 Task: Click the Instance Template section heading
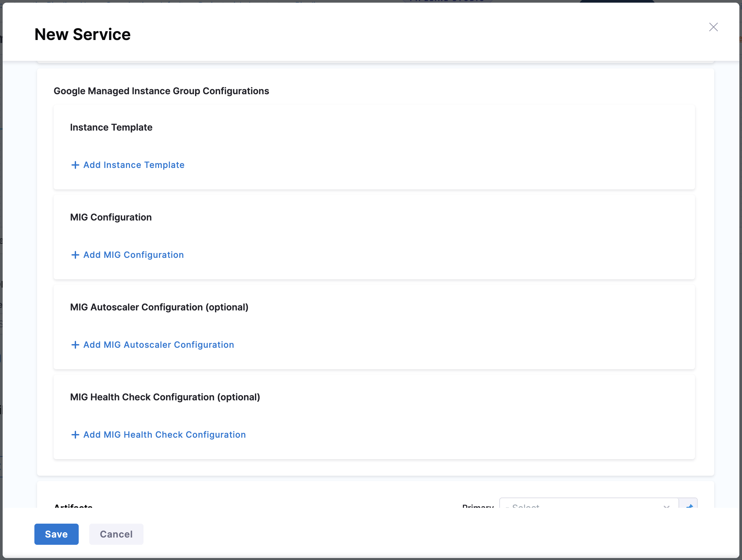[x=111, y=127]
